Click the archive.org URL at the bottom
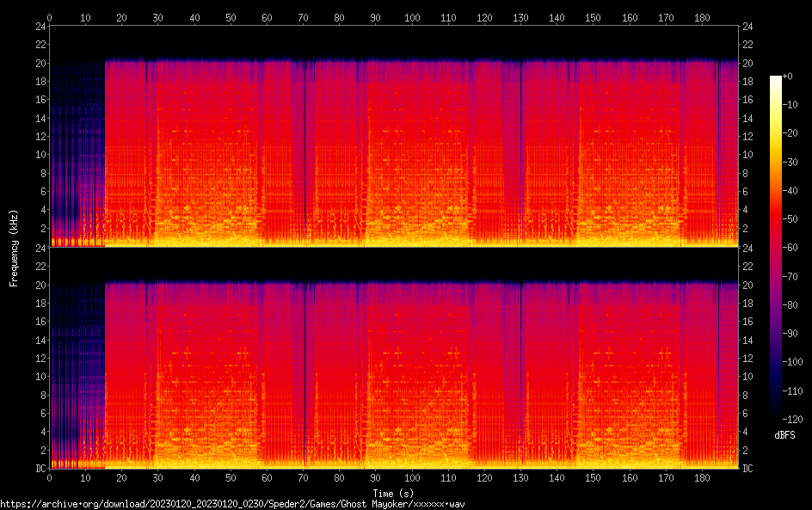Screen dimensions: 812x510 coord(232,503)
